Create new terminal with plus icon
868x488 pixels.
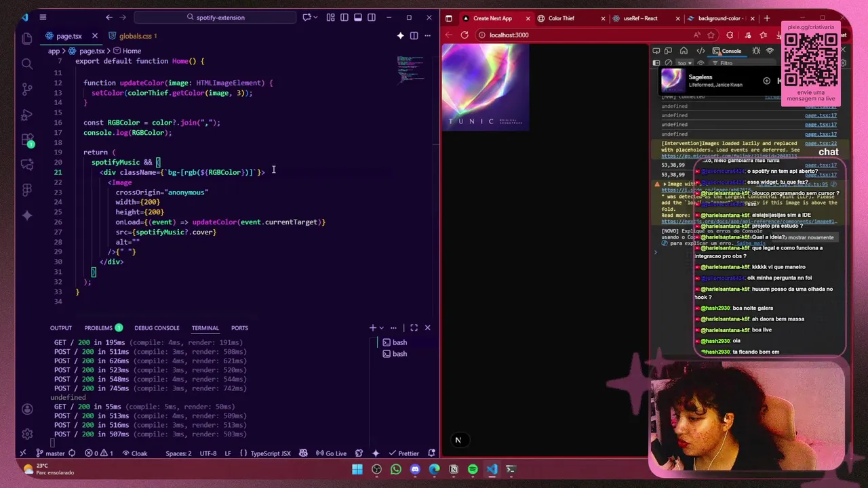pyautogui.click(x=372, y=328)
